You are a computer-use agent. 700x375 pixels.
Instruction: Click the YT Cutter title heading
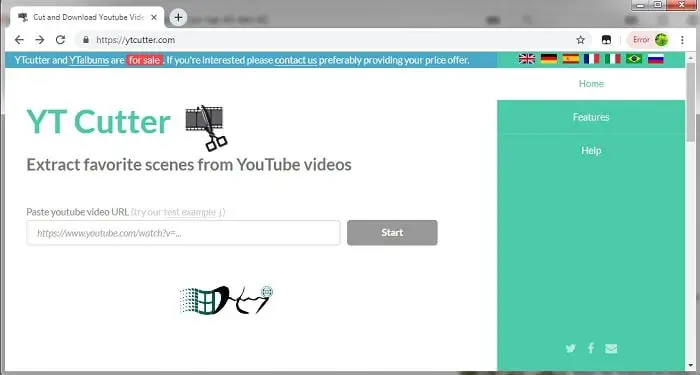point(98,122)
